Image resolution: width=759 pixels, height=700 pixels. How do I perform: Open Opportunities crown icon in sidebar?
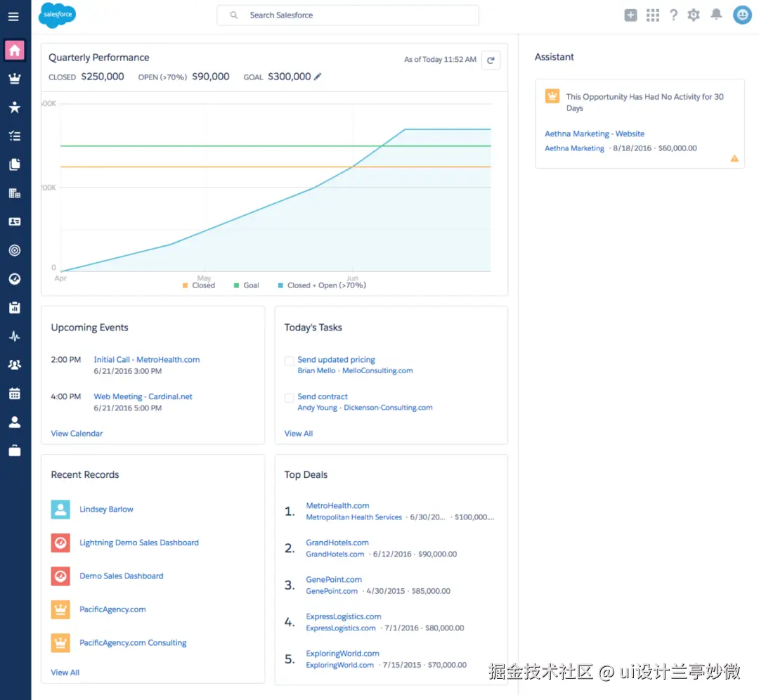tap(15, 79)
